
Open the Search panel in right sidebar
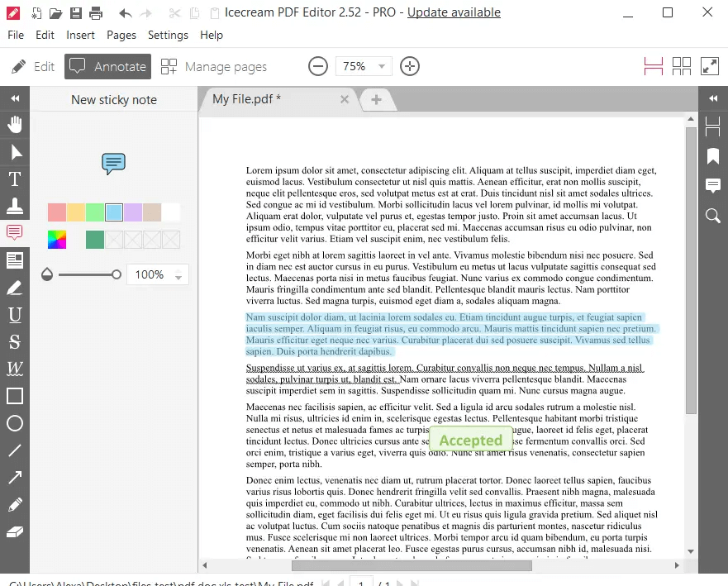[x=712, y=216]
